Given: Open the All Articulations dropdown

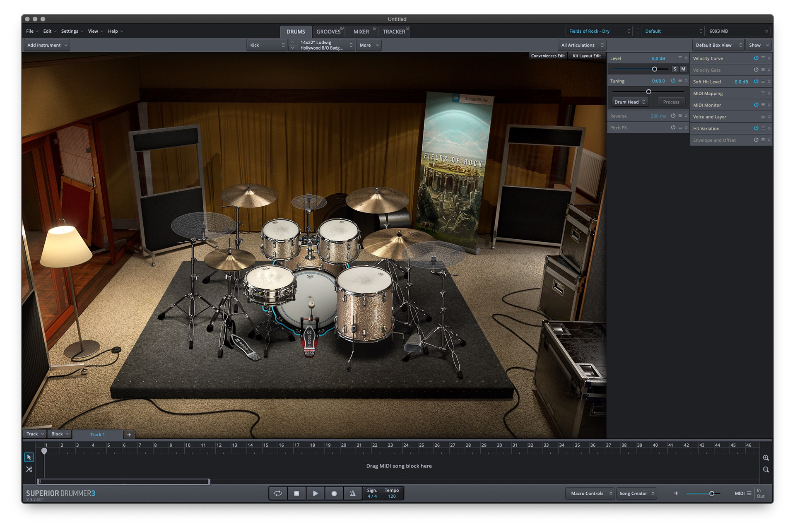Looking at the screenshot, I should (582, 45).
